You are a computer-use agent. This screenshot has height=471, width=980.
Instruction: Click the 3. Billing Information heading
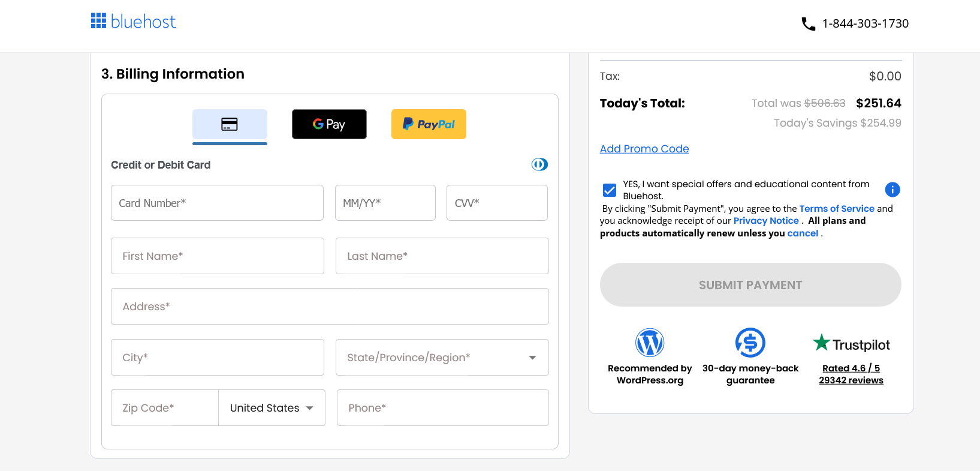tap(173, 74)
